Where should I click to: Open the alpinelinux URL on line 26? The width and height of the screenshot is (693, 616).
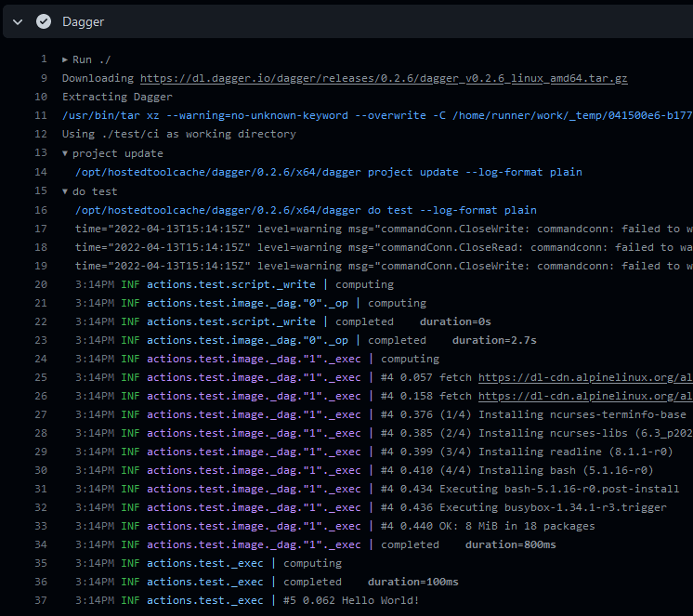pos(585,396)
